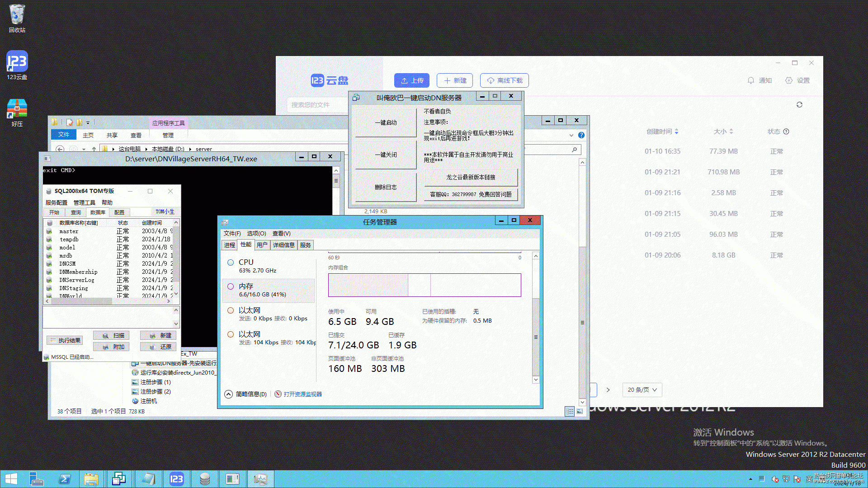Open Server Manager from taskbar
Viewport: 868px width, 488px height.
(36, 479)
